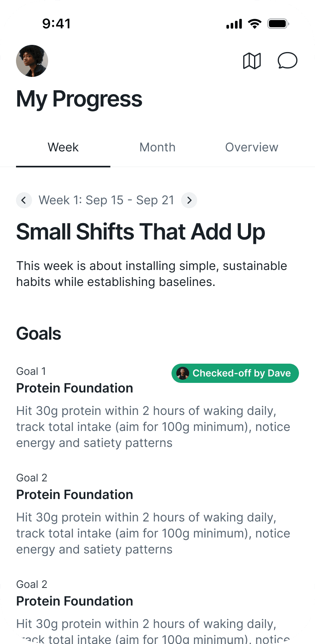Tap the battery icon in status bar
This screenshot has height=644, width=315.
279,24
